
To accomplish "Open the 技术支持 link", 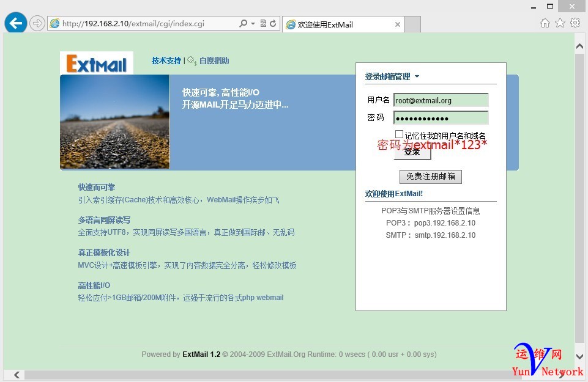I will 166,61.
